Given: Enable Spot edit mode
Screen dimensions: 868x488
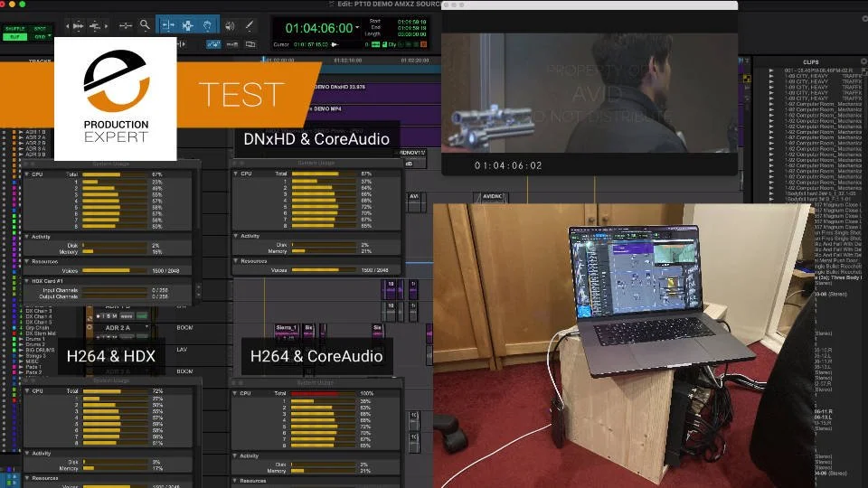Looking at the screenshot, I should 40,29.
